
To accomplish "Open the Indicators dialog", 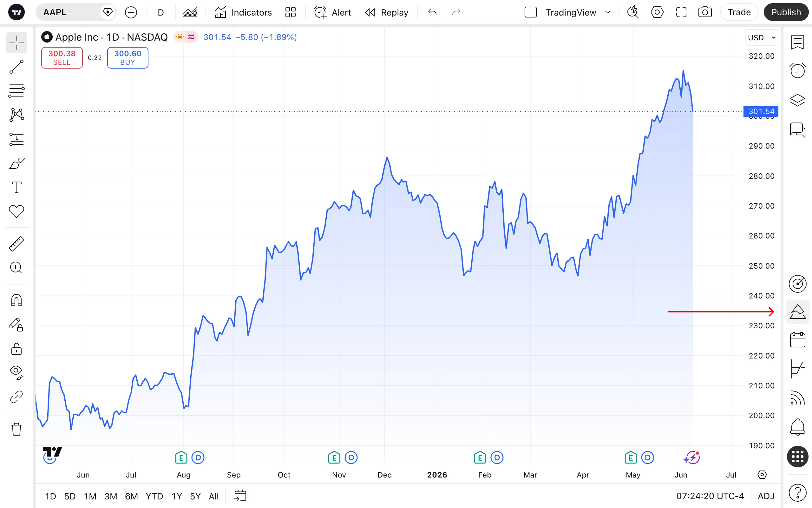I will [x=243, y=12].
